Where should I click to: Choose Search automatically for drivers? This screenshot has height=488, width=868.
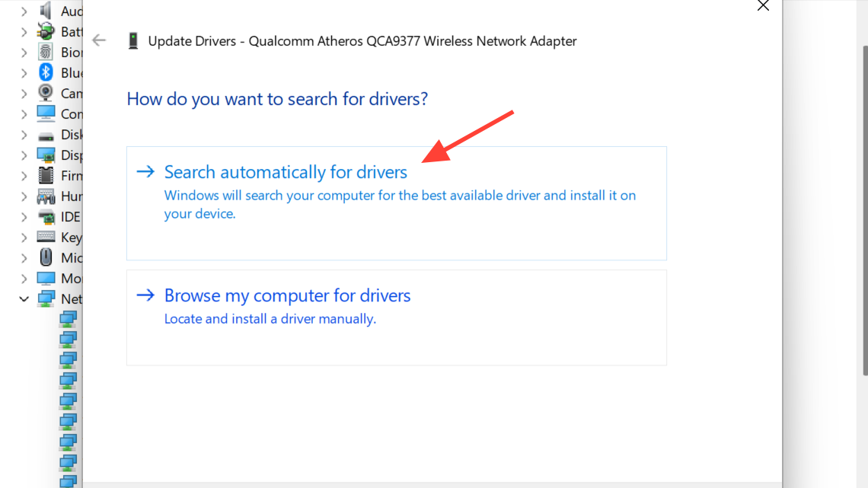(397, 203)
